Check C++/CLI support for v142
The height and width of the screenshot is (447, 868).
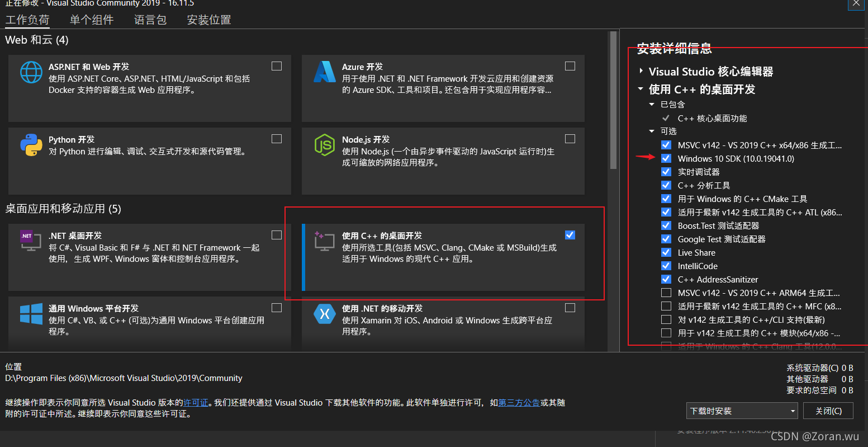point(666,319)
